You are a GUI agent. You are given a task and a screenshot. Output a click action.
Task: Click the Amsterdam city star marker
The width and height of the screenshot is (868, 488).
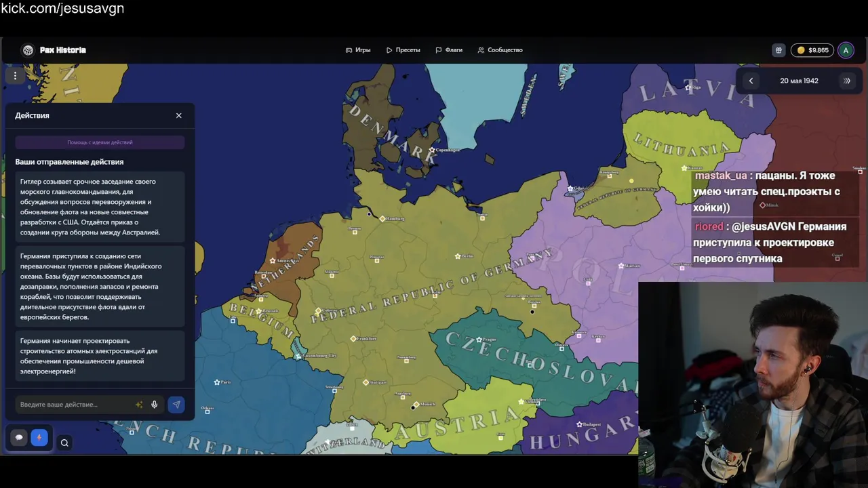click(x=273, y=260)
